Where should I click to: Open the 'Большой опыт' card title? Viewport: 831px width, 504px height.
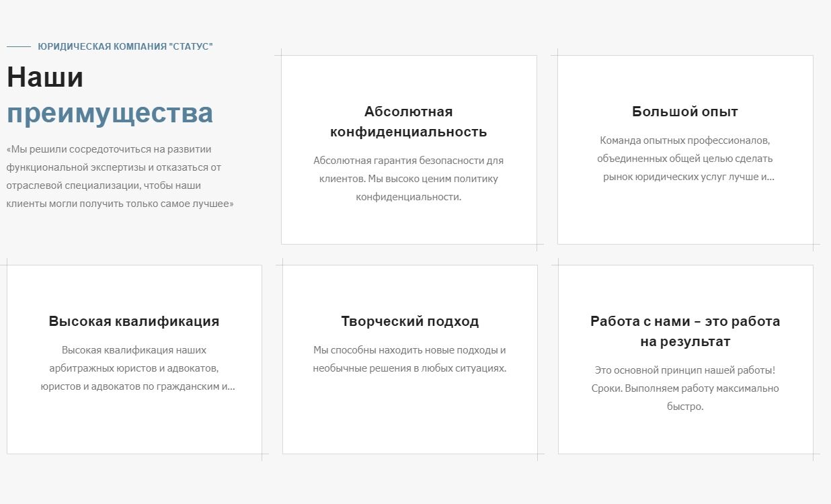point(685,112)
